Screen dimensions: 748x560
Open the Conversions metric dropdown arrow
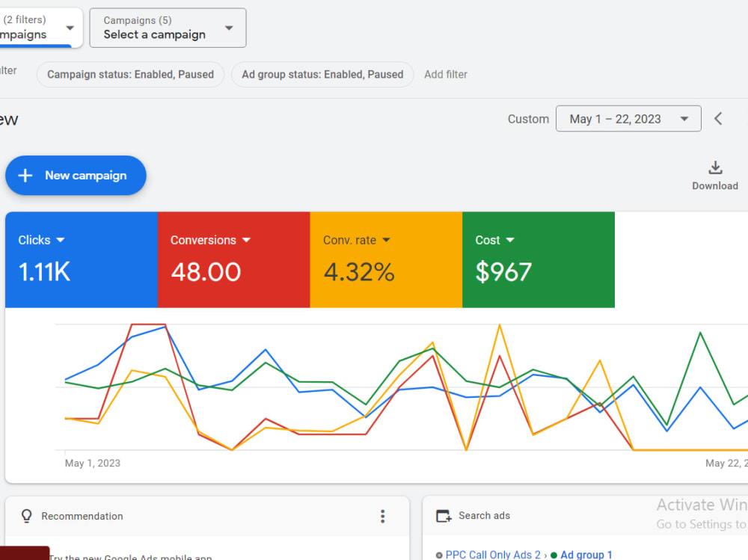coord(246,240)
